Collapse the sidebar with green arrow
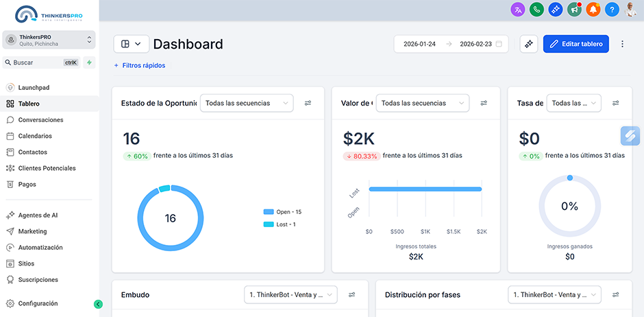The height and width of the screenshot is (317, 644). 98,304
